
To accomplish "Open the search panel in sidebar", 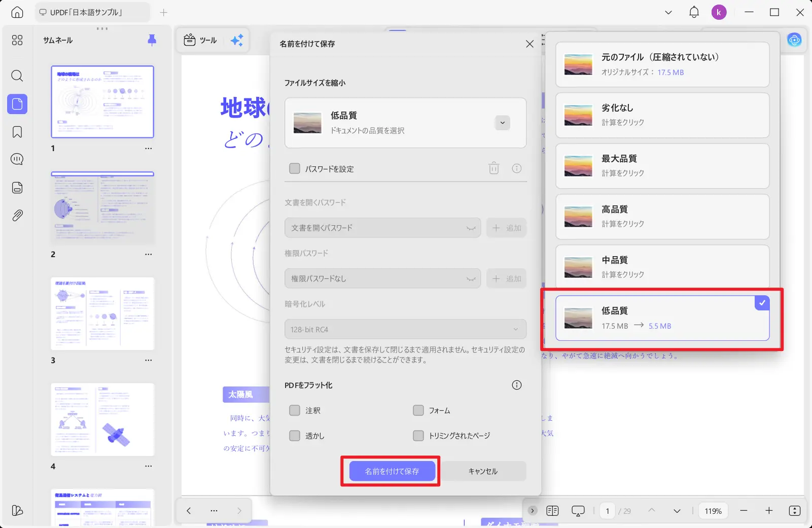I will point(17,76).
